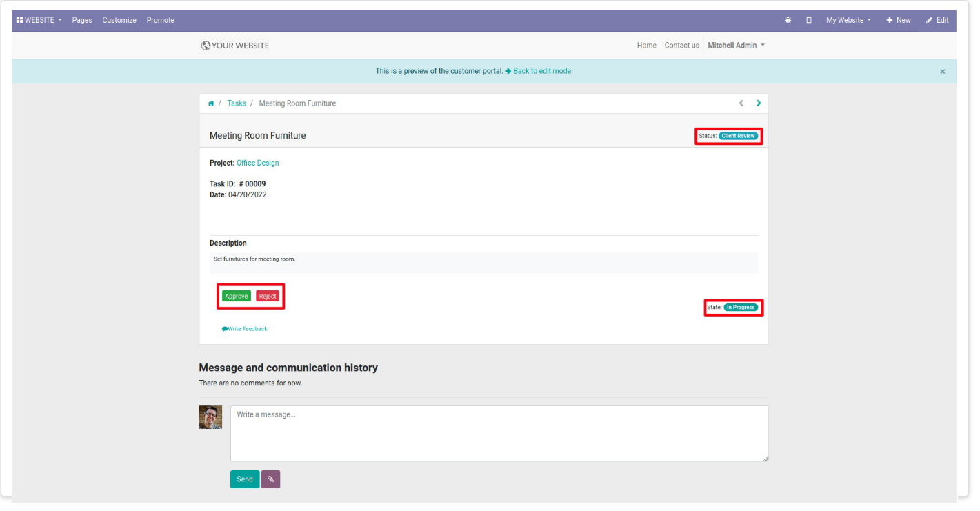Open the Contact us link
Image resolution: width=980 pixels, height=511 pixels.
(681, 46)
